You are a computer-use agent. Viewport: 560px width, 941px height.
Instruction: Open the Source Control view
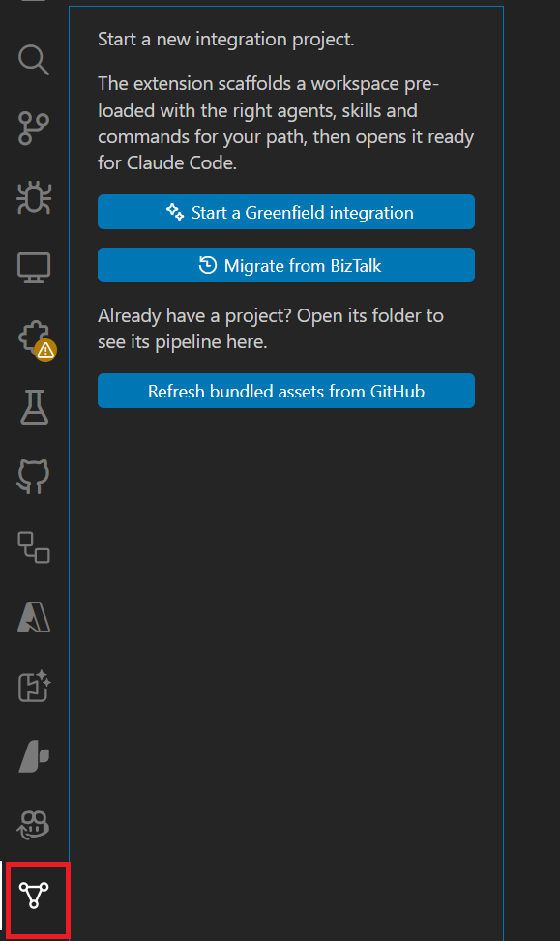pos(34,129)
